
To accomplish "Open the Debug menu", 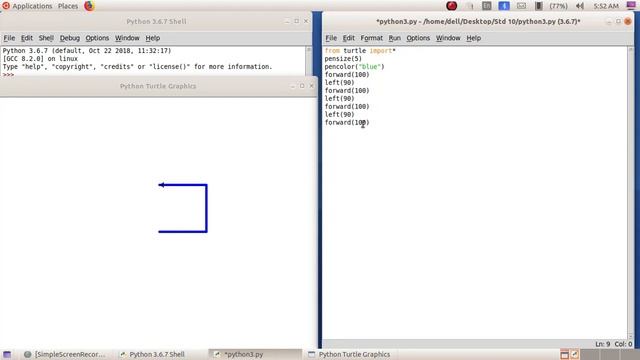I will (x=69, y=38).
